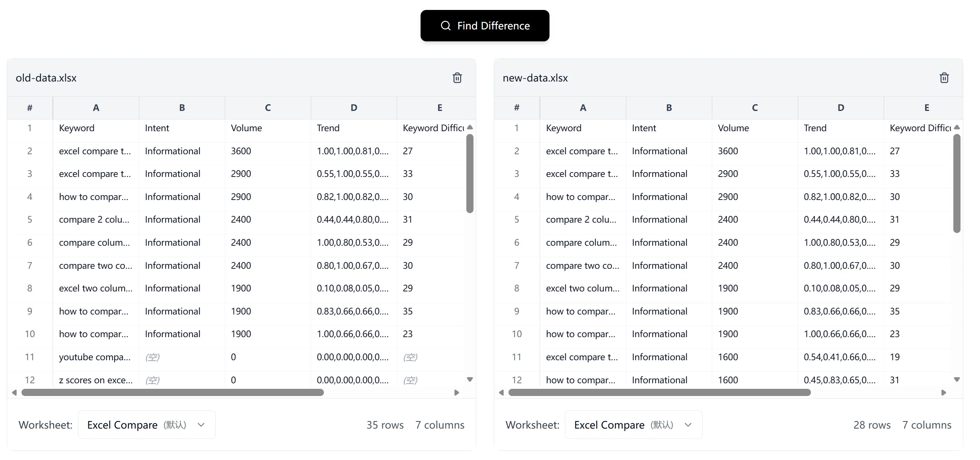This screenshot has width=980, height=460.
Task: Open the Worksheet selector for old-data.xlsx
Action: 146,424
